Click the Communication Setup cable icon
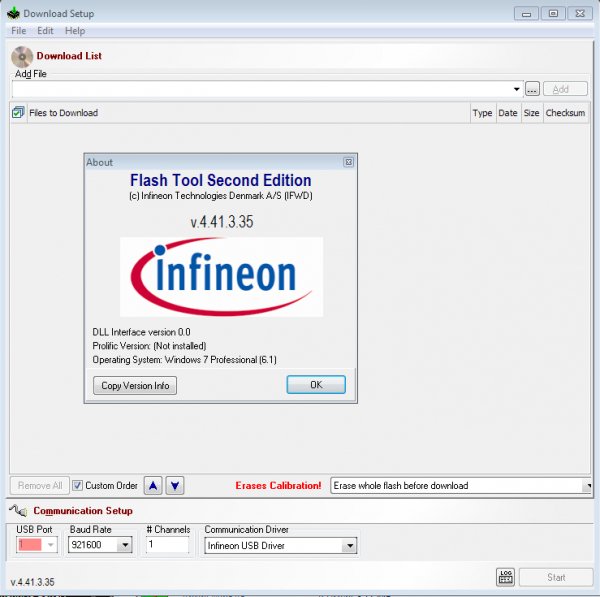This screenshot has width=600, height=597. (18, 511)
